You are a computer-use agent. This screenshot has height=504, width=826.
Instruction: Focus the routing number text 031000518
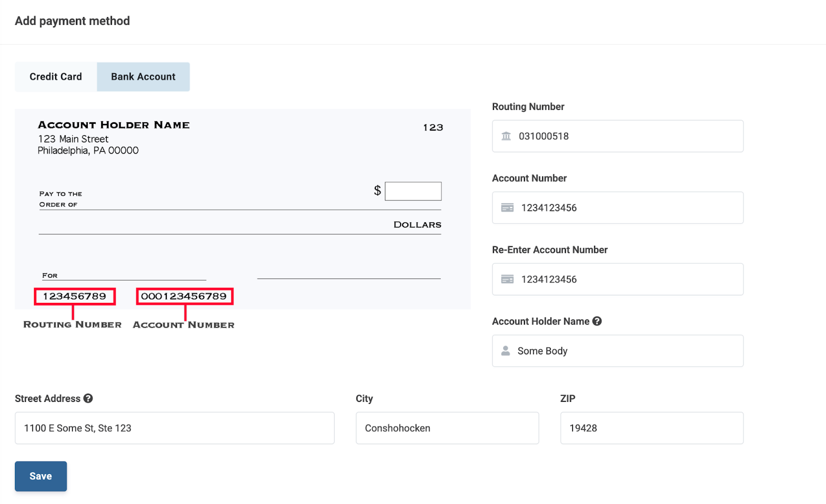(x=544, y=136)
